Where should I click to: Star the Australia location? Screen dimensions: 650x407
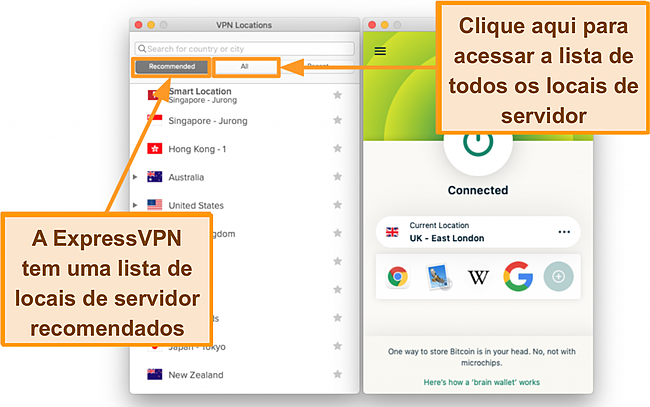click(x=338, y=177)
